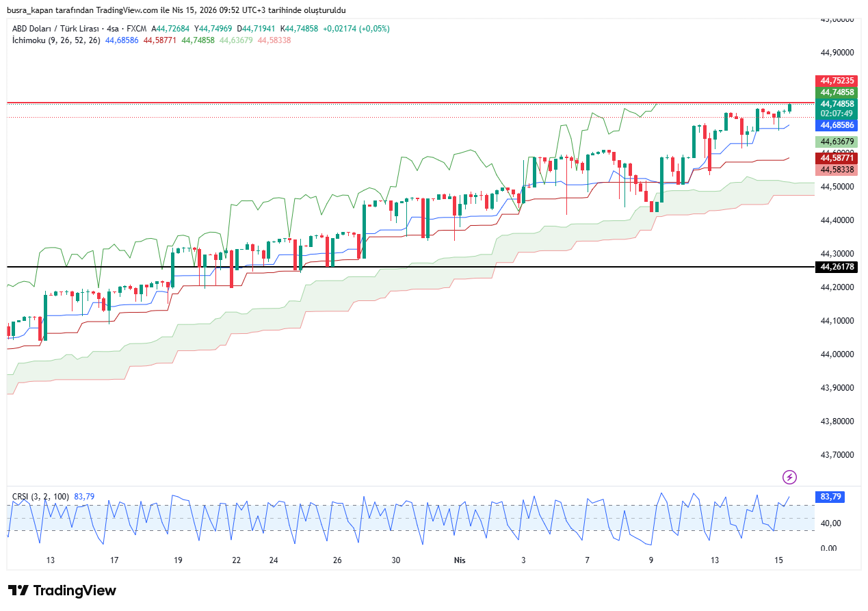The height and width of the screenshot is (611, 868).
Task: Click the TradingView logo at bottom left
Action: coord(62,590)
